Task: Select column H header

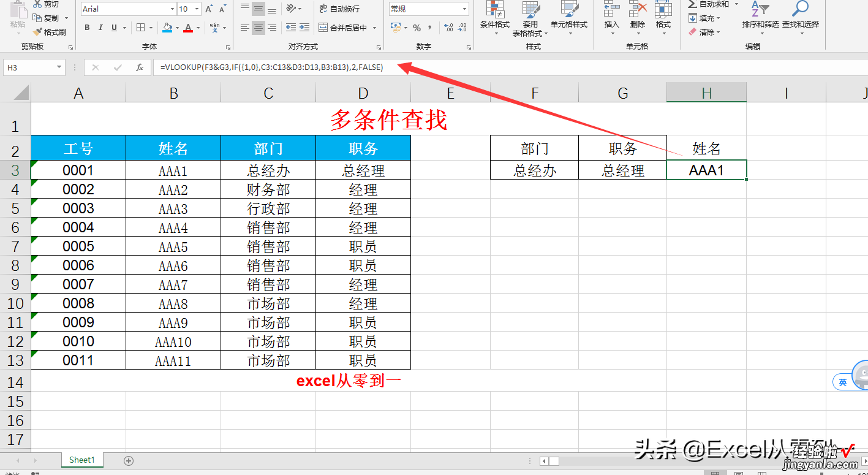Action: pyautogui.click(x=706, y=93)
